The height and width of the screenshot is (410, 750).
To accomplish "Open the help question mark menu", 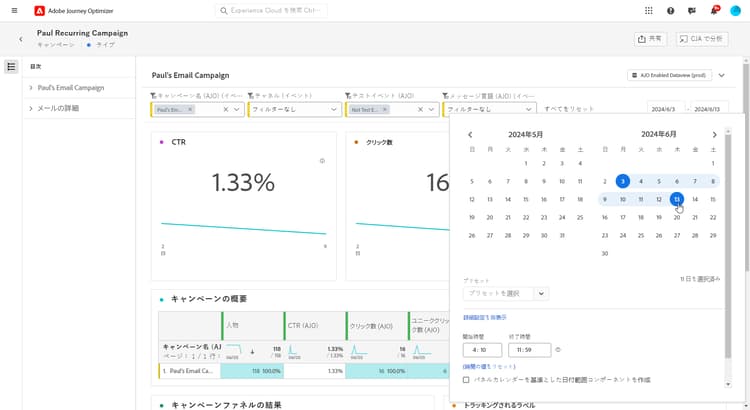I will click(671, 11).
